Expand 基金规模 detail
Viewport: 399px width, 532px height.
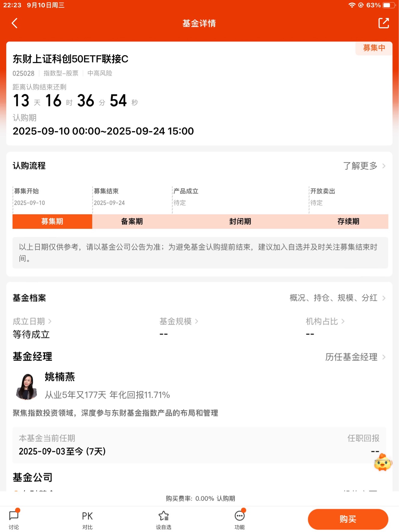pos(179,321)
